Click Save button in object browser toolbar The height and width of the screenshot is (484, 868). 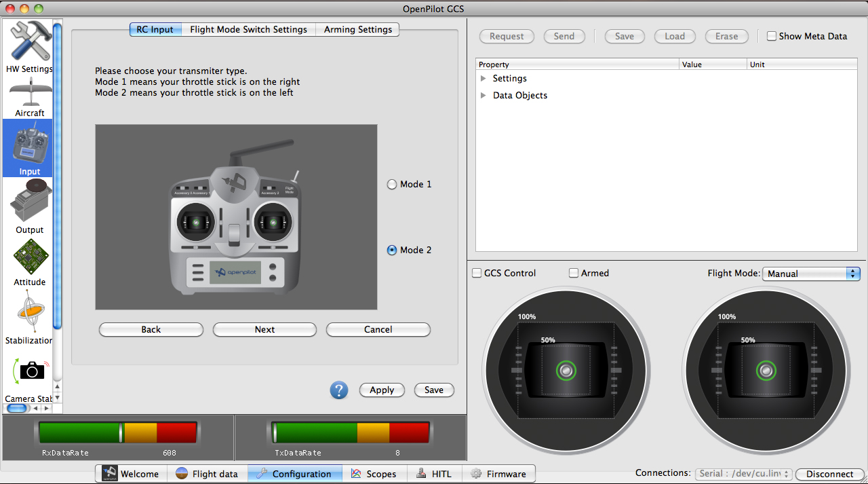click(625, 36)
